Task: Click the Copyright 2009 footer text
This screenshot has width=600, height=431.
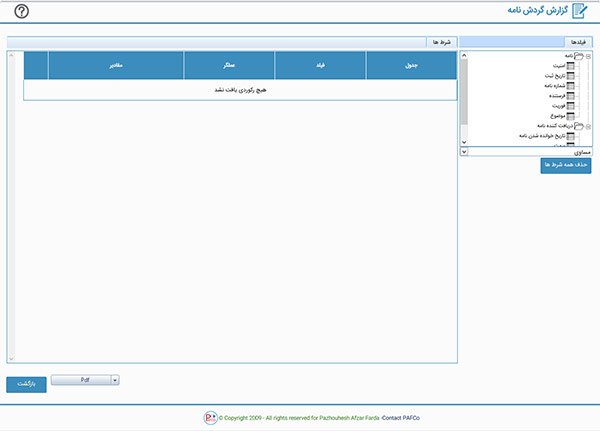Action: point(300,418)
